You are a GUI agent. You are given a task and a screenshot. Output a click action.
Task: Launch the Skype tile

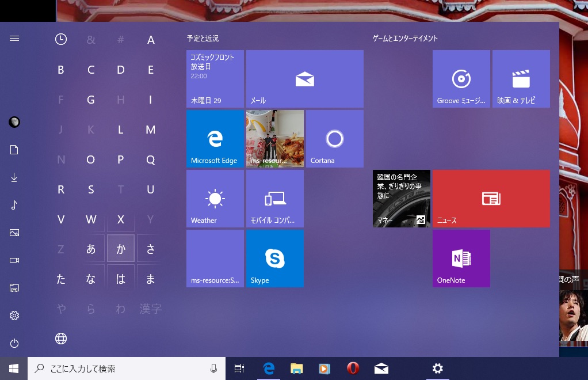click(x=275, y=259)
